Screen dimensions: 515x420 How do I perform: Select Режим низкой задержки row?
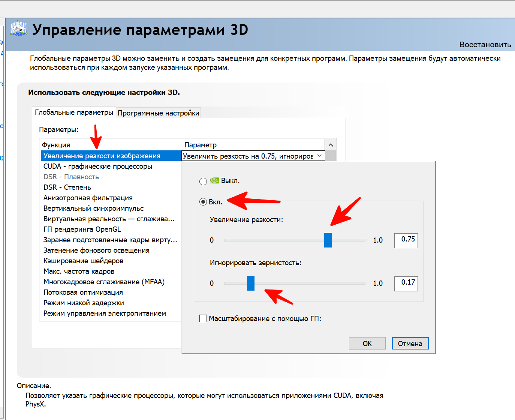point(111,303)
